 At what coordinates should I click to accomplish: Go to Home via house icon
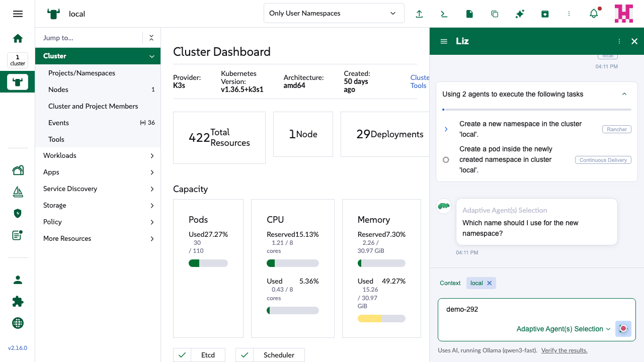click(18, 38)
